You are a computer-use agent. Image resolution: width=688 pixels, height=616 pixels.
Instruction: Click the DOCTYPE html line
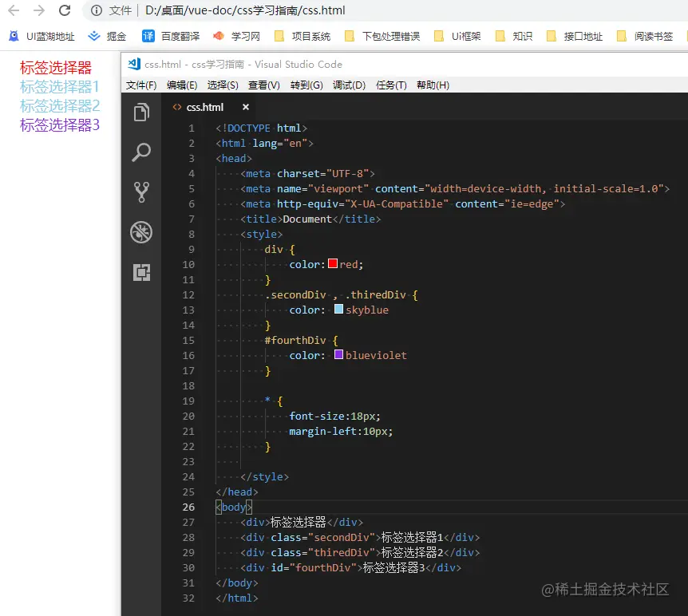coord(262,128)
